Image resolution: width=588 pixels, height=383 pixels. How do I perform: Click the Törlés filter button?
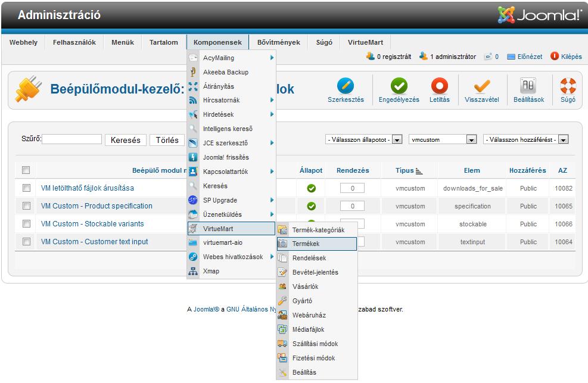click(x=167, y=140)
